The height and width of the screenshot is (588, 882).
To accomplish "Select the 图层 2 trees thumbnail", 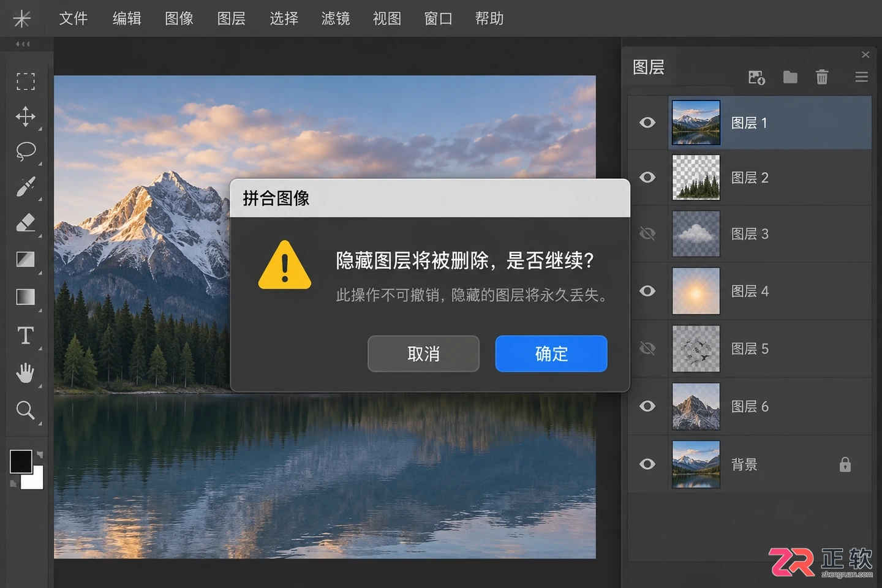I will (x=696, y=178).
